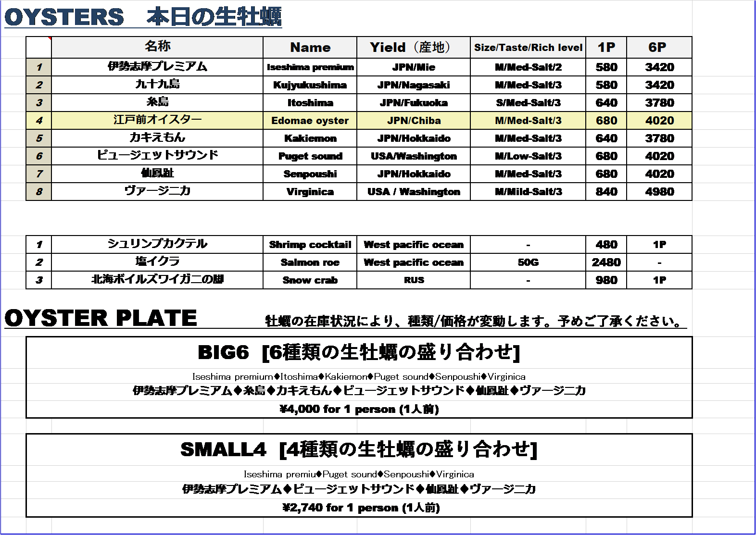The image size is (756, 535).
Task: Click the row number 8 cell
Action: coord(39,192)
